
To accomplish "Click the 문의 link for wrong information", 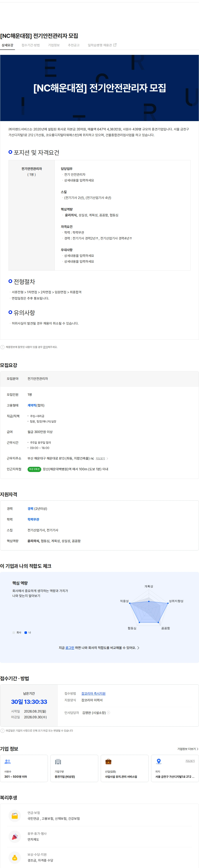I will [45, 347].
